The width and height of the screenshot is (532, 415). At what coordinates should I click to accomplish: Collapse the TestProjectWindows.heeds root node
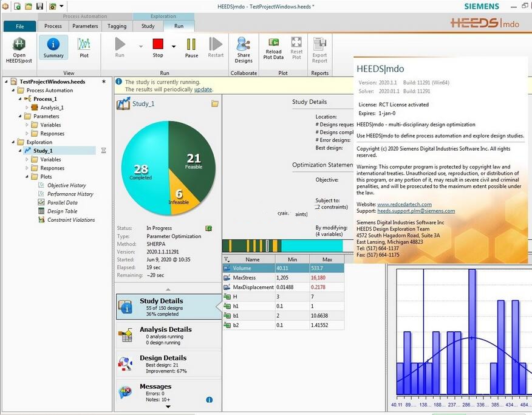[6, 81]
